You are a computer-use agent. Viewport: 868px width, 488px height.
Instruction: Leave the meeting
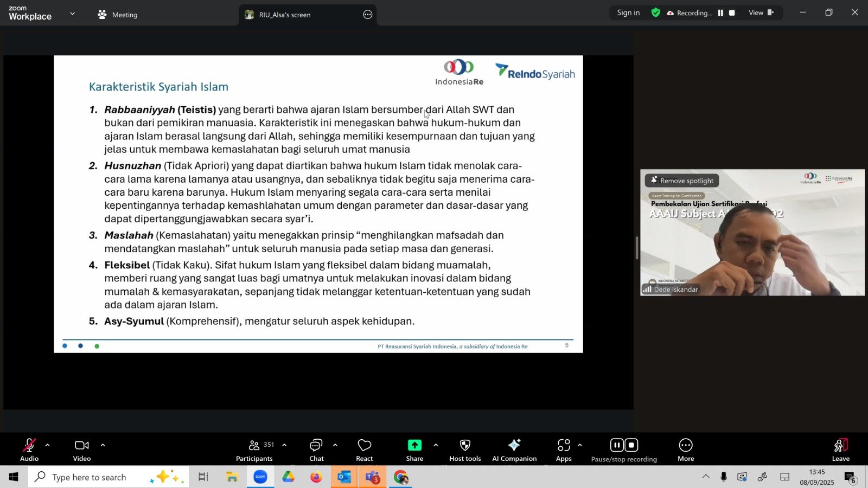(840, 450)
